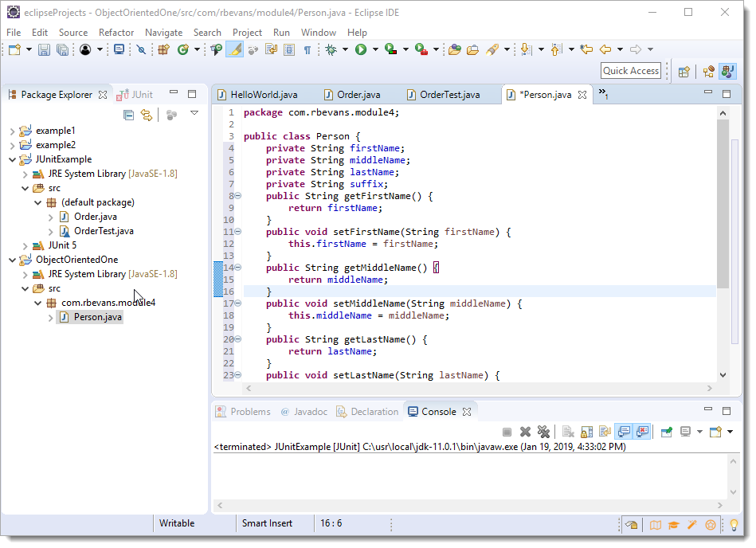Click the green Run button
Viewport: 756px width, 548px height.
click(x=361, y=49)
